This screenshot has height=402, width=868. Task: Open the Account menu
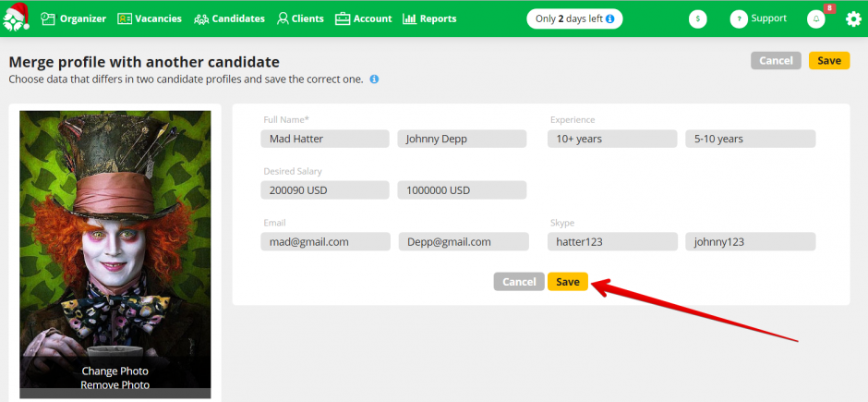[x=363, y=18]
